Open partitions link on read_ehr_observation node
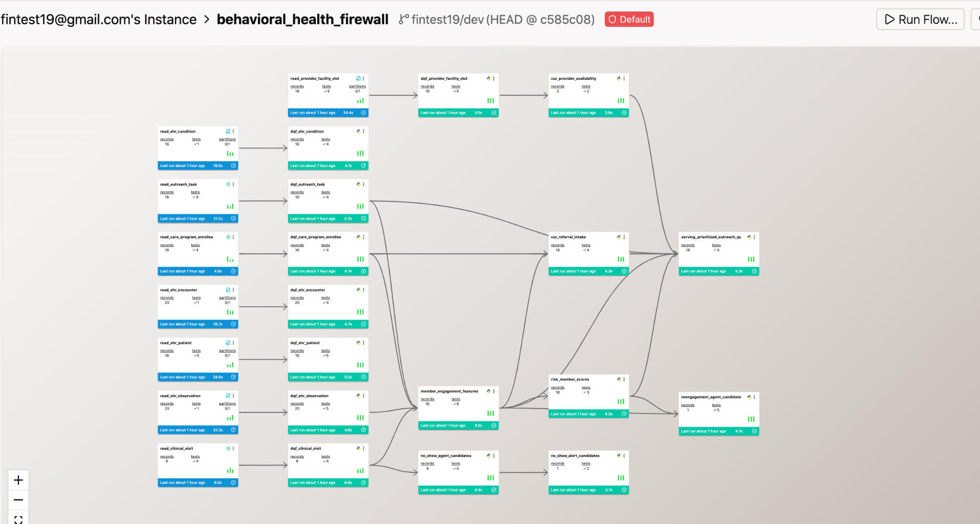Screen dimensions: 980x524 click(x=227, y=403)
